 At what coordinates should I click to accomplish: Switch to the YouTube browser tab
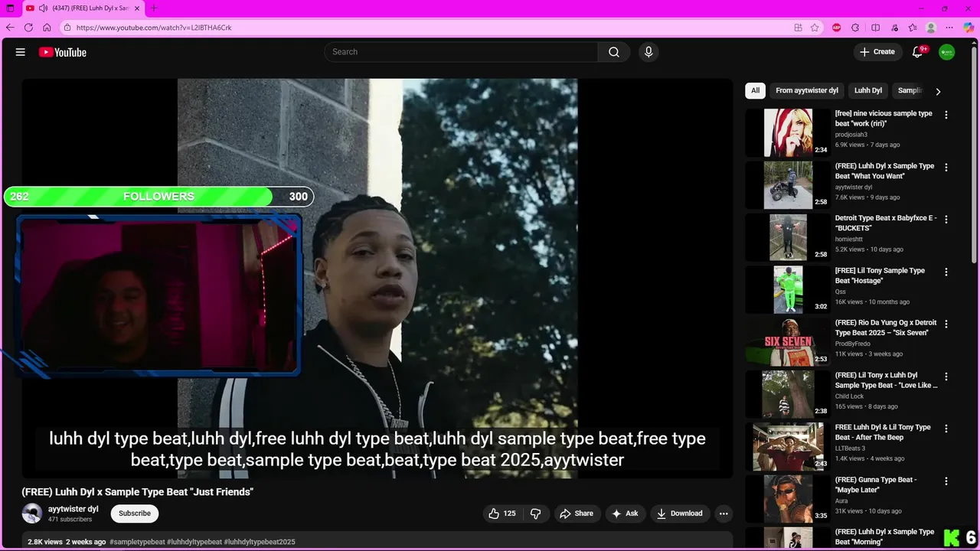(x=83, y=8)
